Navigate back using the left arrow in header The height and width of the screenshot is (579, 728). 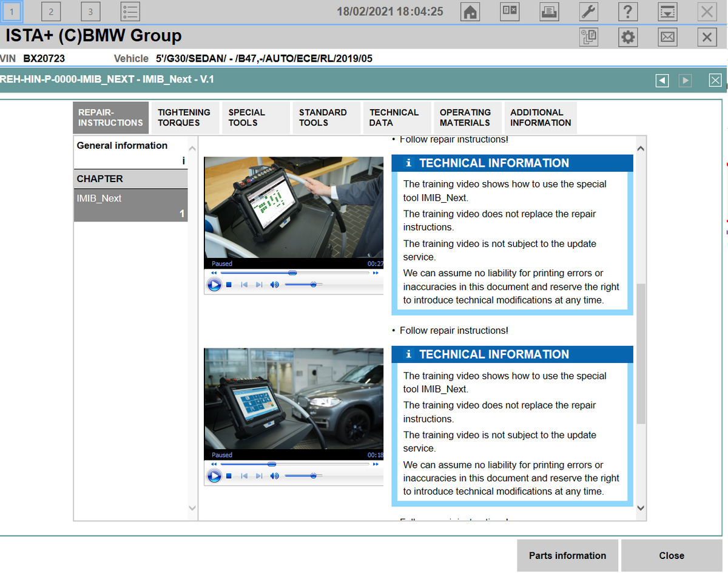662,80
